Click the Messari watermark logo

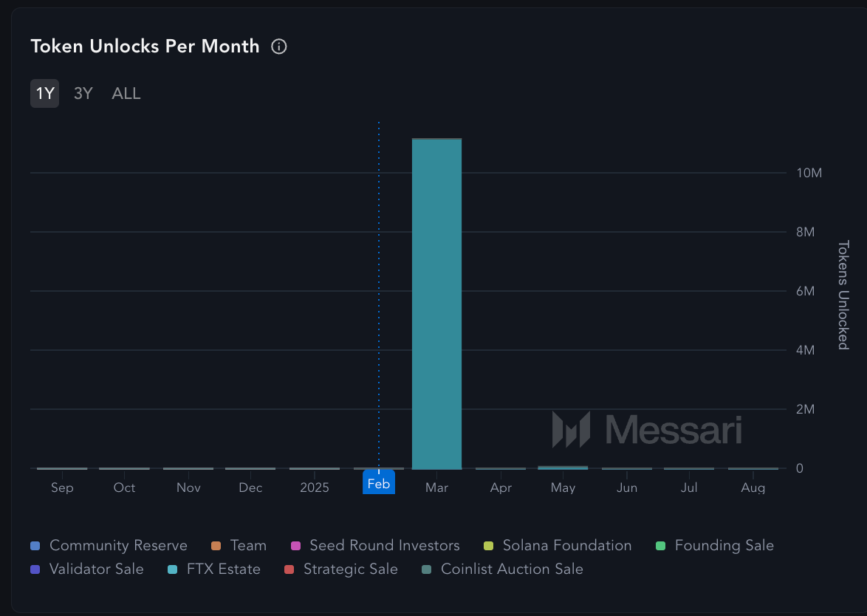click(x=647, y=429)
